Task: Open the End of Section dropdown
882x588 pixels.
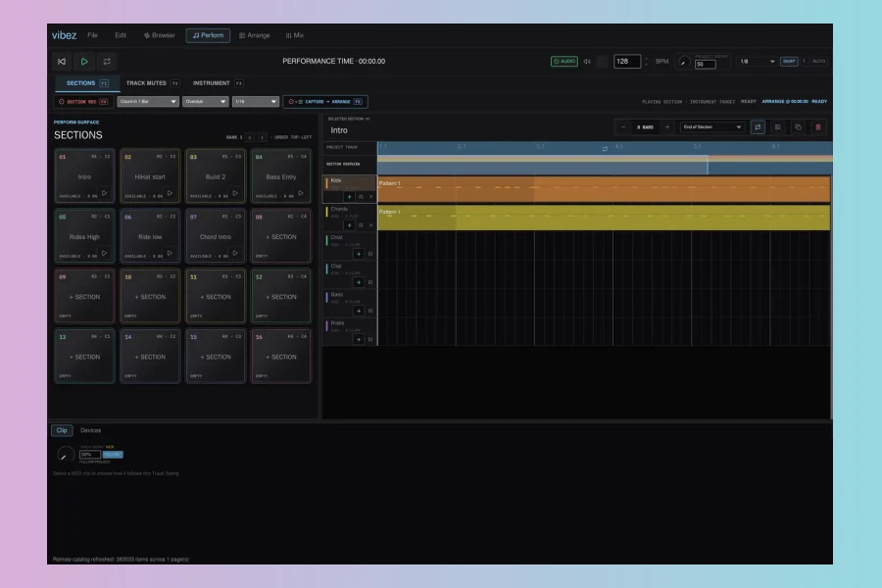Action: point(712,127)
